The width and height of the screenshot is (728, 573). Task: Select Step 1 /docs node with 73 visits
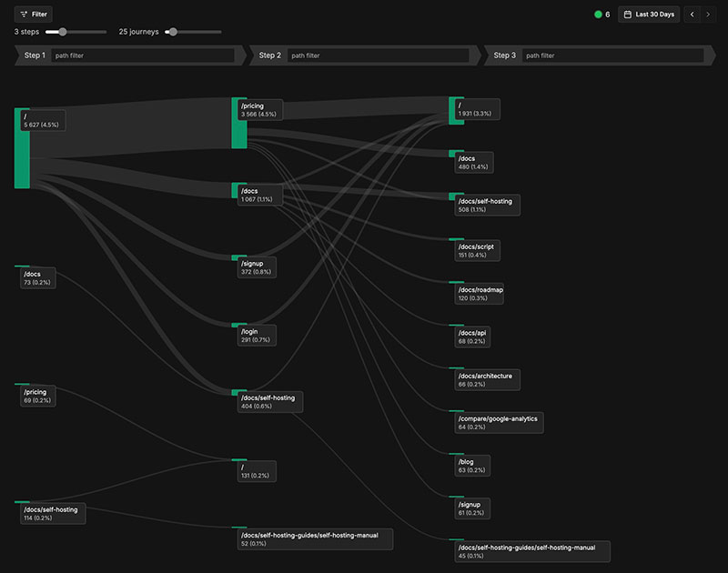tap(37, 278)
